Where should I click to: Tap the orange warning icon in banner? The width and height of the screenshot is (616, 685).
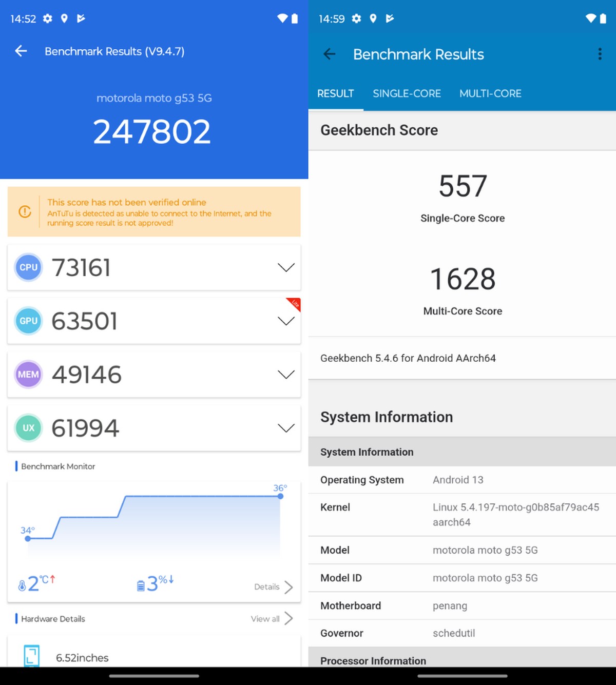(x=25, y=211)
